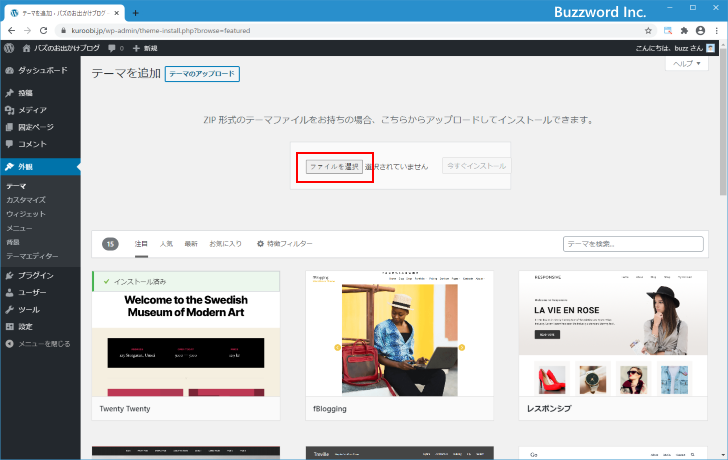
Task: Open テーマエディター submenu item
Action: (x=32, y=256)
